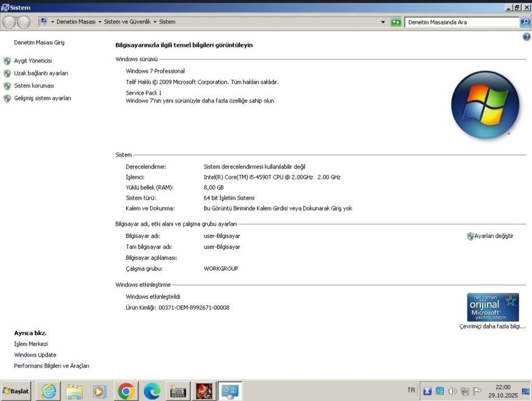Click the shield icon beside Aygıt Yöneticisi
Screen dimensions: 532x401
click(x=7, y=61)
